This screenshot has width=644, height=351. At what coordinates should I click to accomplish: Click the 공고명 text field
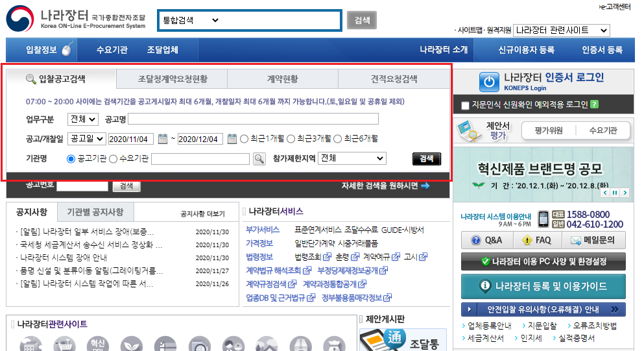coord(254,119)
